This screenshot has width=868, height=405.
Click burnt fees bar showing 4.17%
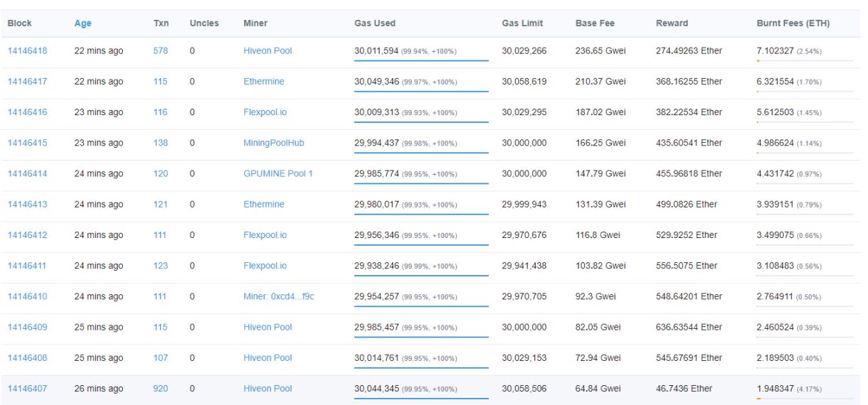805,399
